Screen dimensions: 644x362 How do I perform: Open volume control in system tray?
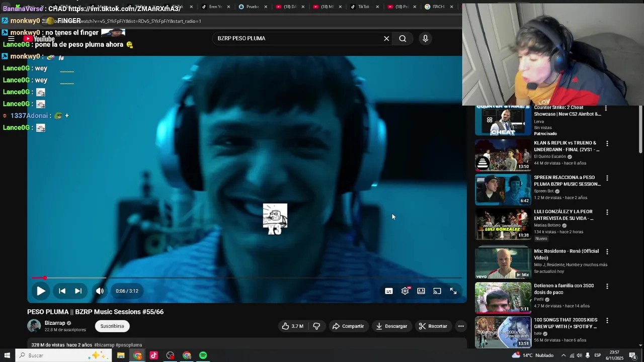pos(579,355)
